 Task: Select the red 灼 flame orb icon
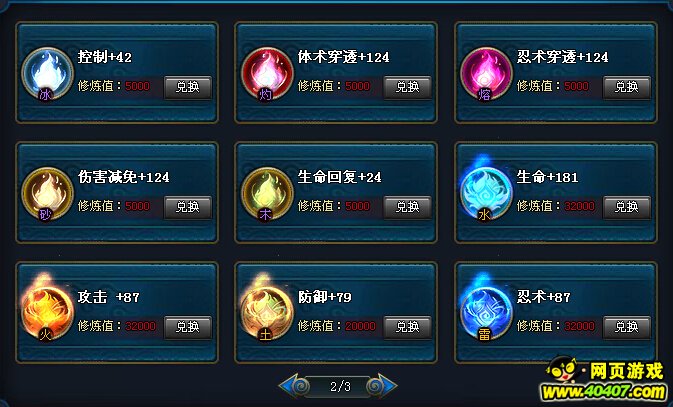[267, 74]
